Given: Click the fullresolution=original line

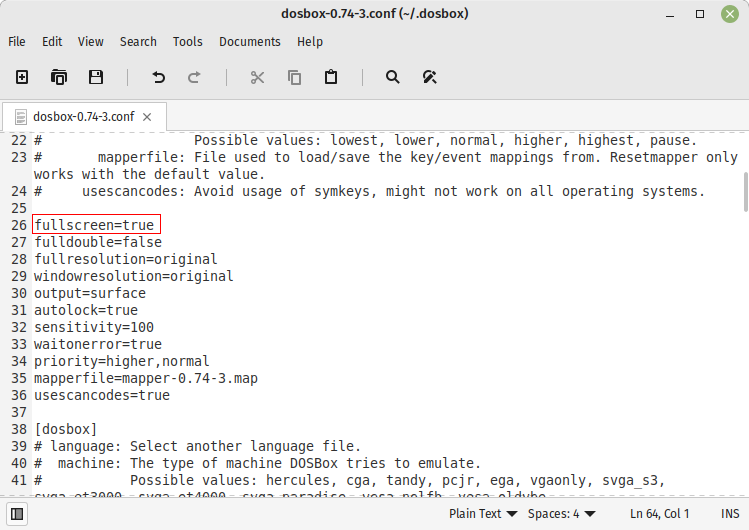Looking at the screenshot, I should click(x=126, y=259).
